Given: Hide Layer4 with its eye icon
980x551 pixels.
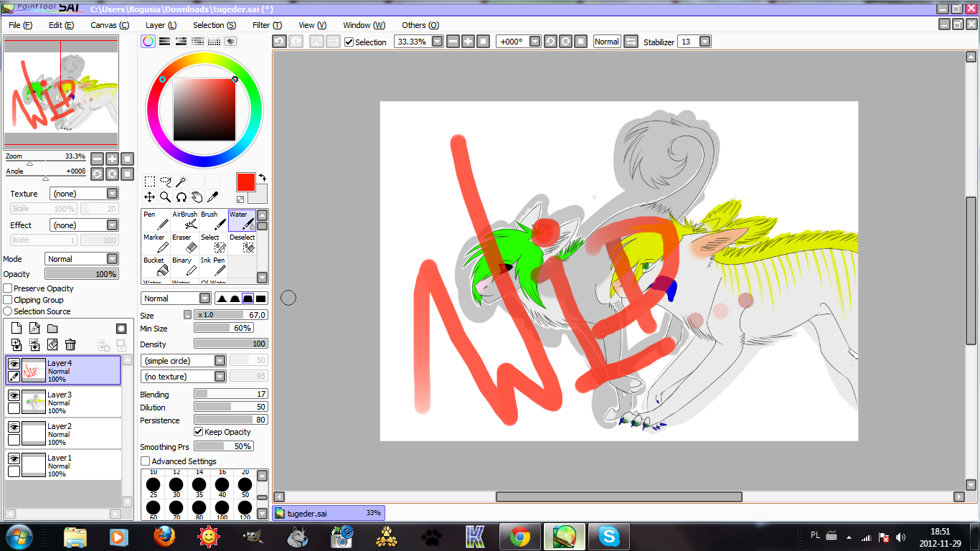Looking at the screenshot, I should pos(14,364).
